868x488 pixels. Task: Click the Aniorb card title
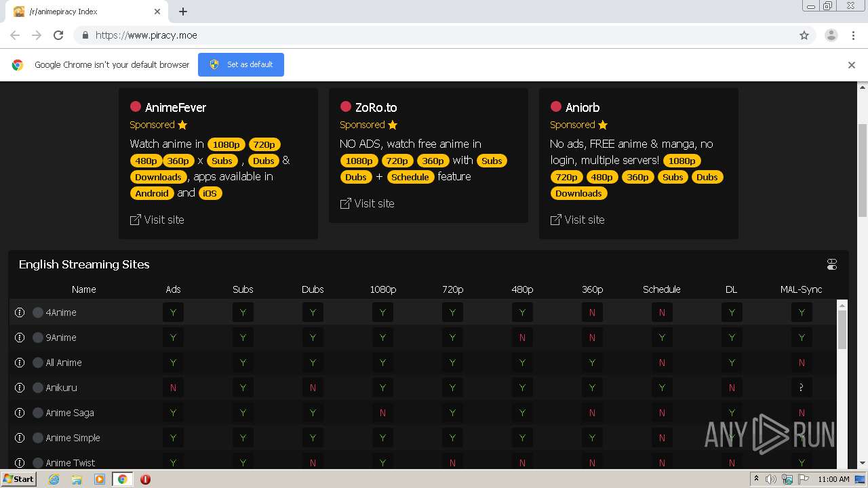click(x=583, y=107)
